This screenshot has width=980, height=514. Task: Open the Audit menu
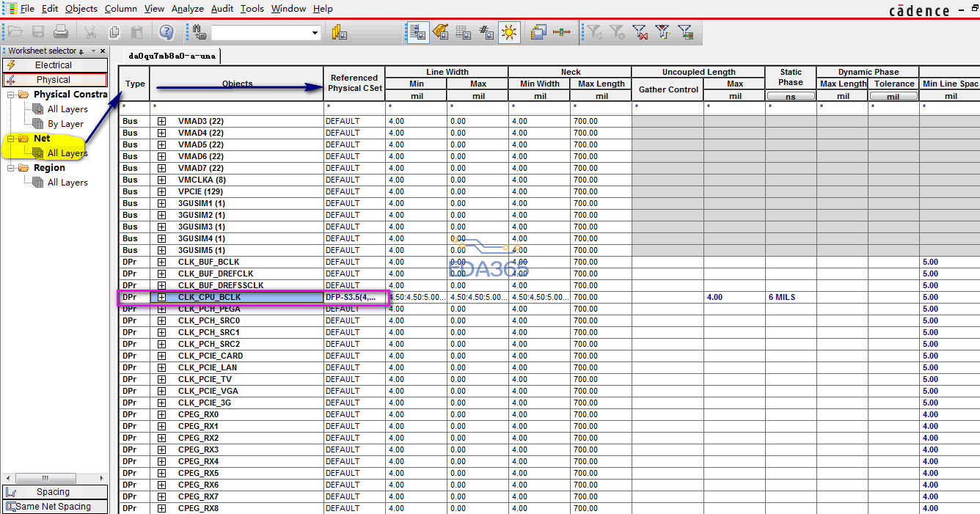pos(222,9)
